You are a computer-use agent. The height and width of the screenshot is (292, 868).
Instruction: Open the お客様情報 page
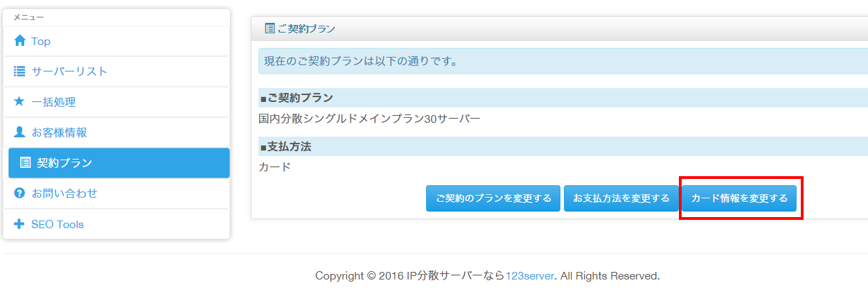59,132
